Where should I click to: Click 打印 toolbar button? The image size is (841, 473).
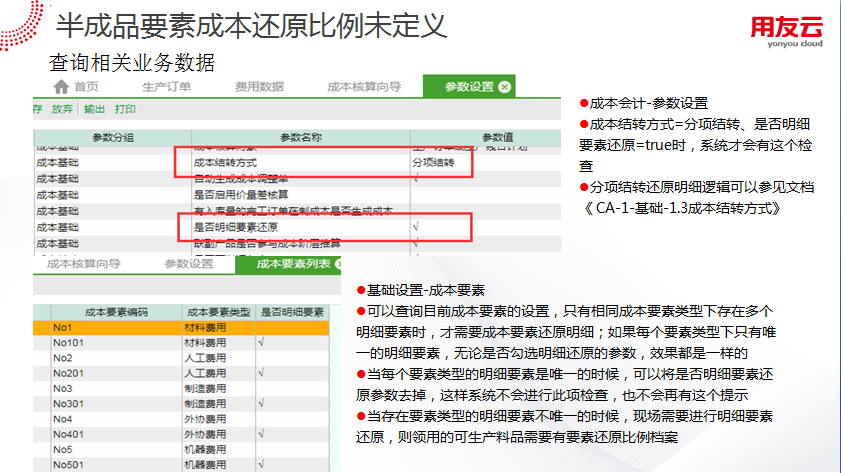click(x=125, y=109)
